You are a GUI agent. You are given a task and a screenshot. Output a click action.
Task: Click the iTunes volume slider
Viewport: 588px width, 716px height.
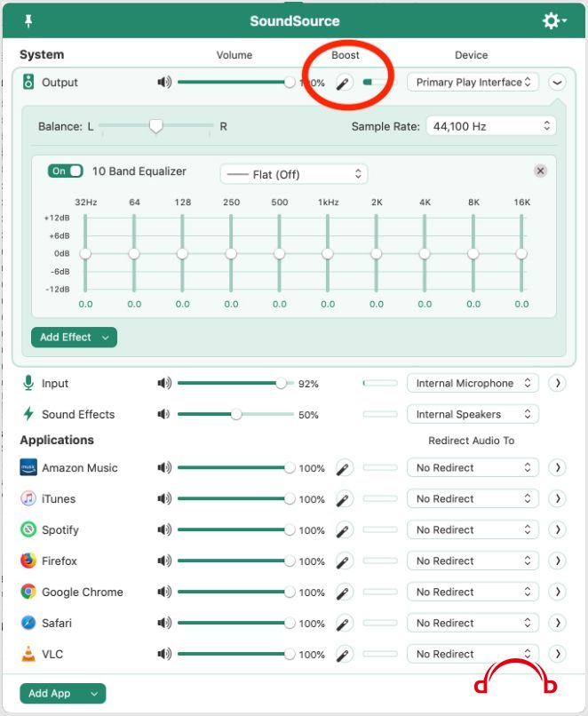pyautogui.click(x=236, y=498)
